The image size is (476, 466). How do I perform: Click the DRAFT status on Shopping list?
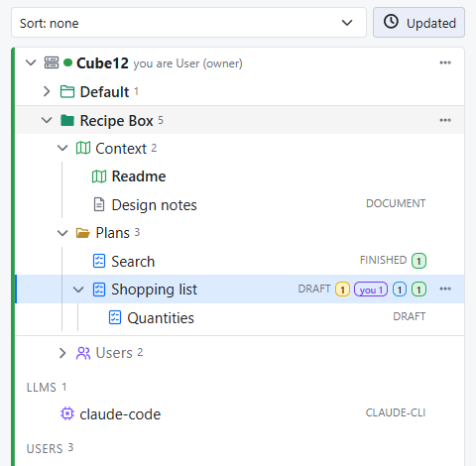coord(314,289)
